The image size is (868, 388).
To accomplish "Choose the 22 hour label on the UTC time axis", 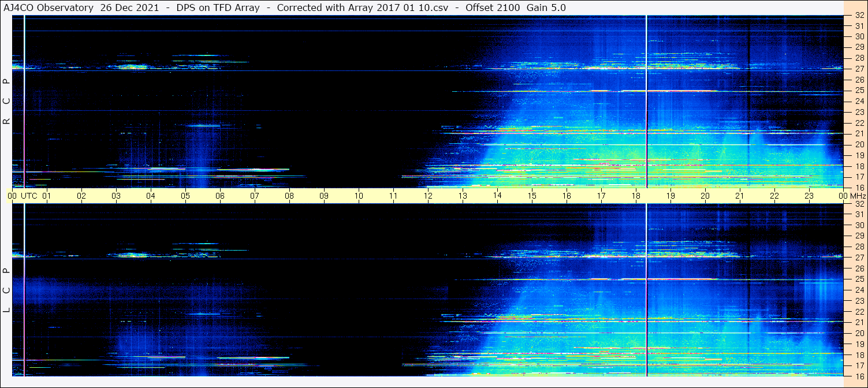I will [774, 196].
